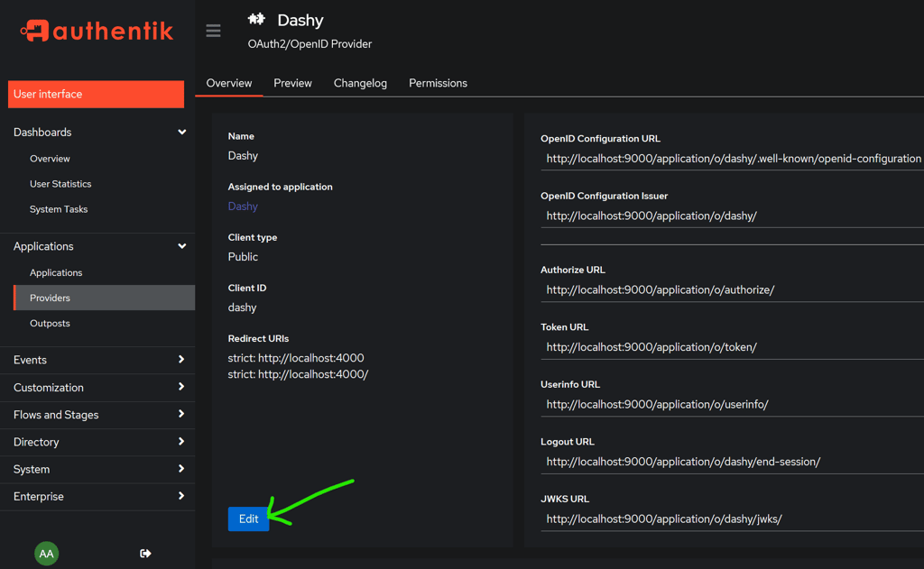Open User Statistics in sidebar
Viewport: 924px width, 569px height.
pyautogui.click(x=60, y=184)
